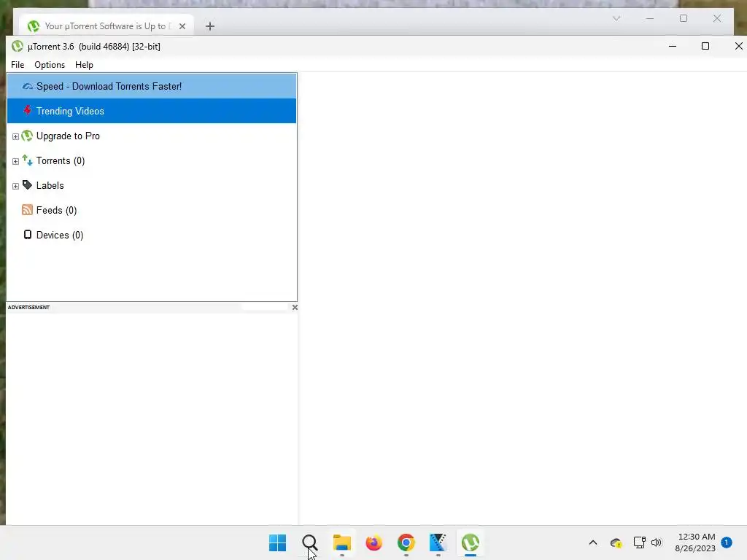Expand the Torrents (0) tree node
The width and height of the screenshot is (747, 560).
pos(15,161)
